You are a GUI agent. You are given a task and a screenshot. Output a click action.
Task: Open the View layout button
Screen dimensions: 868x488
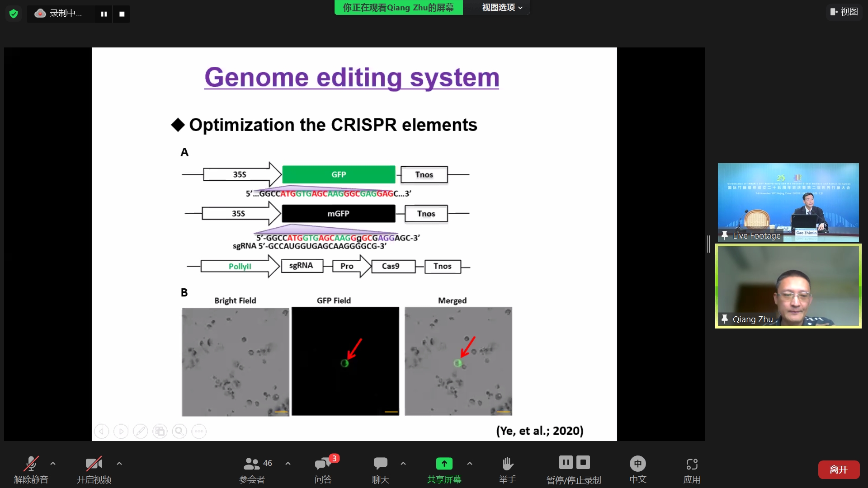tap(844, 12)
